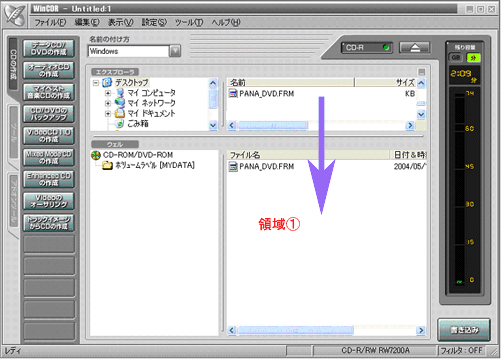This screenshot has height=360, width=502.
Task: Switch remaining capacity display to 分 (minutes)
Action: point(473,57)
